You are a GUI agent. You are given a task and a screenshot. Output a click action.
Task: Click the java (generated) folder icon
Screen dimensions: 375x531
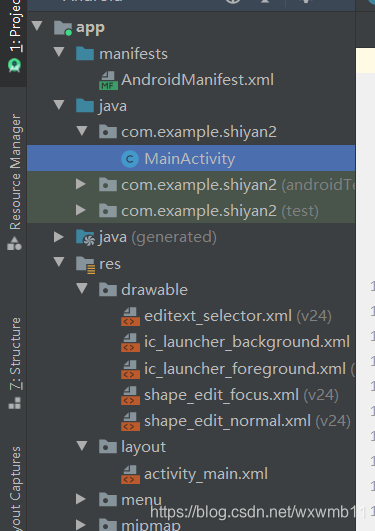coord(85,237)
